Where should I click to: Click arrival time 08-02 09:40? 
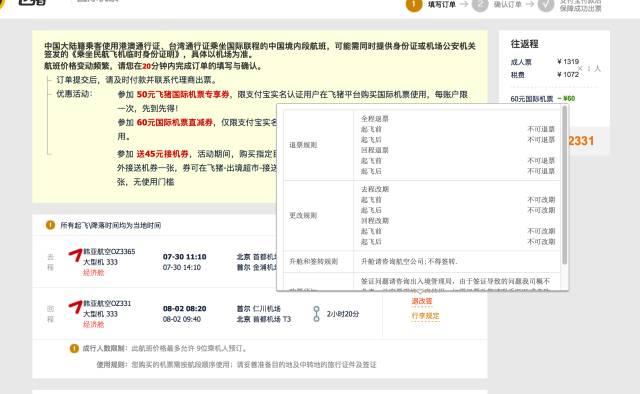182,319
